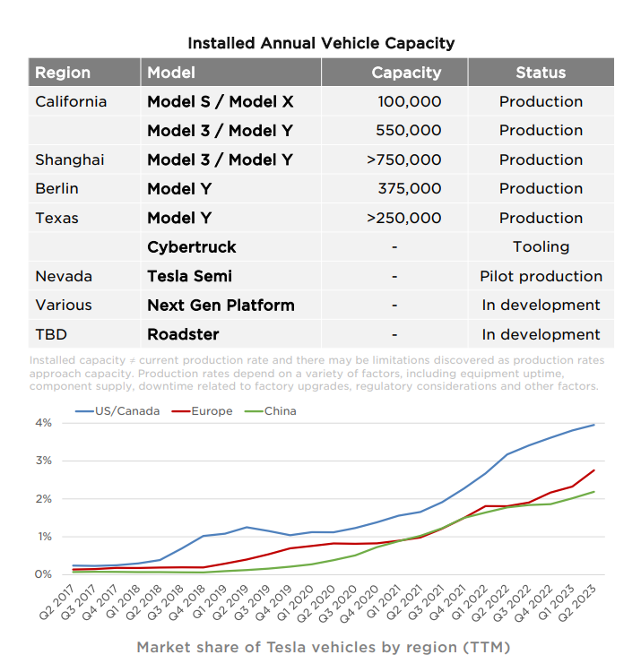Screen dimensions: 641x672
Task: Click Production status in Berlin row
Action: [541, 188]
